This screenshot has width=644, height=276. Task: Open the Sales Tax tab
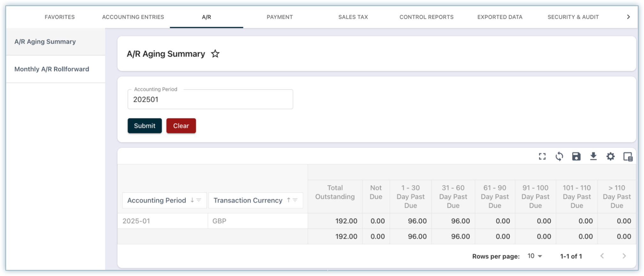tap(353, 17)
